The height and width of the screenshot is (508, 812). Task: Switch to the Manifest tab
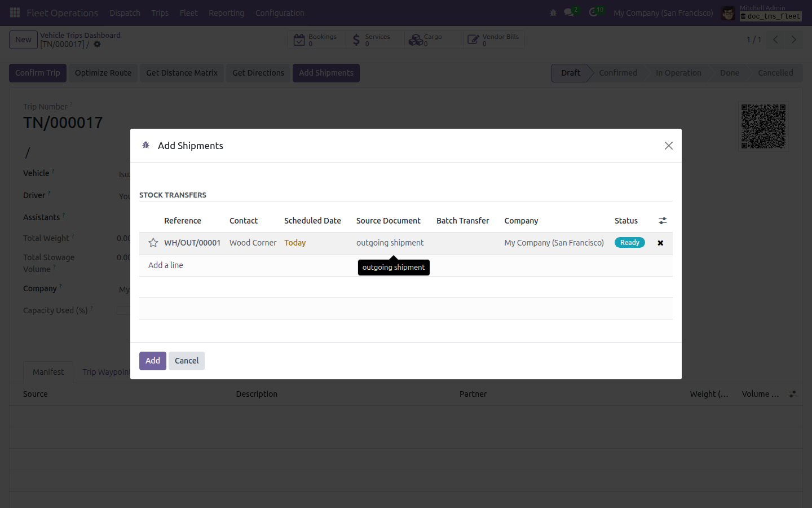coord(48,372)
